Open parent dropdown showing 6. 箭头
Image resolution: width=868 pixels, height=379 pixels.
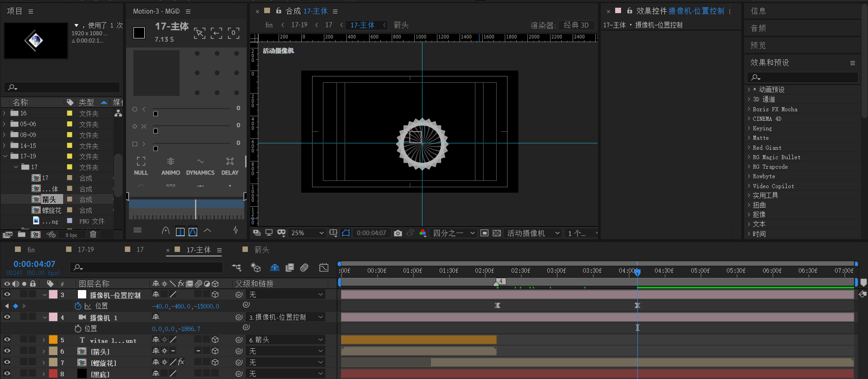tap(285, 340)
